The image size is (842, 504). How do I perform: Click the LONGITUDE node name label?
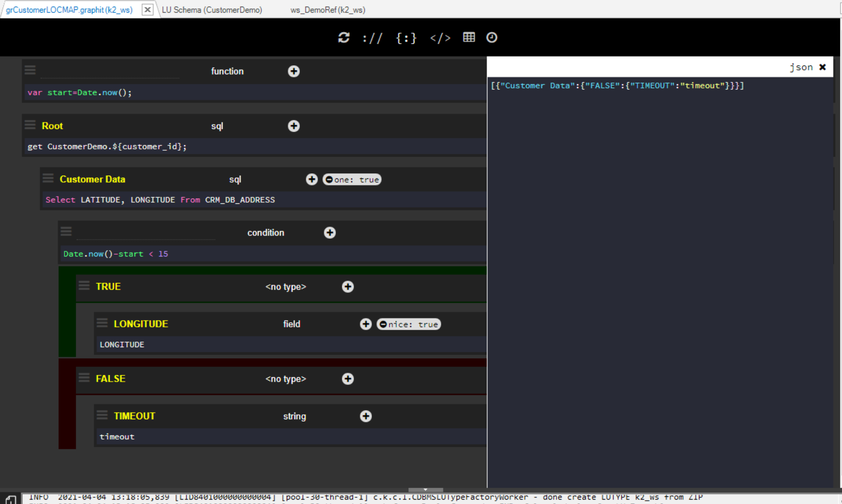pos(141,324)
